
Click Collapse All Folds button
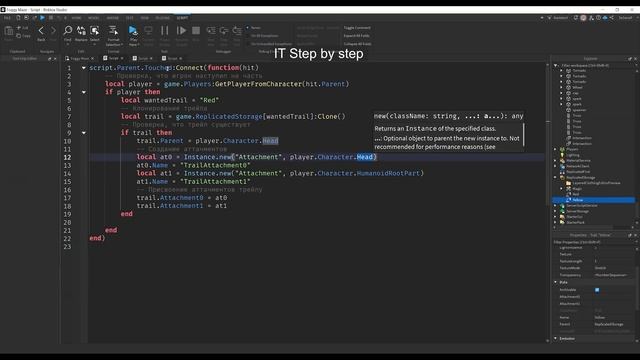tap(358, 44)
